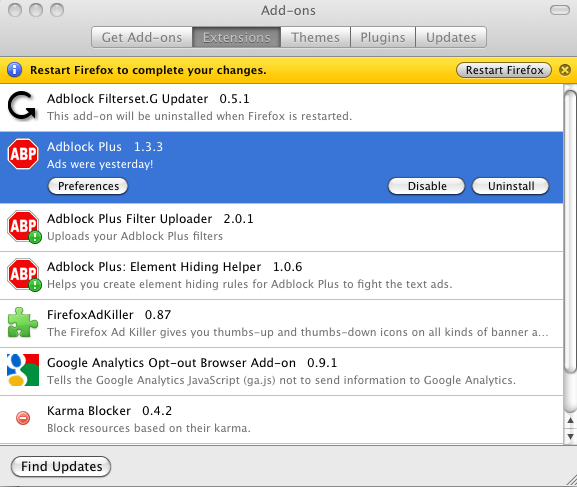Select the Karma Blocker 0.4.2 title
The image size is (577, 487).
point(109,410)
